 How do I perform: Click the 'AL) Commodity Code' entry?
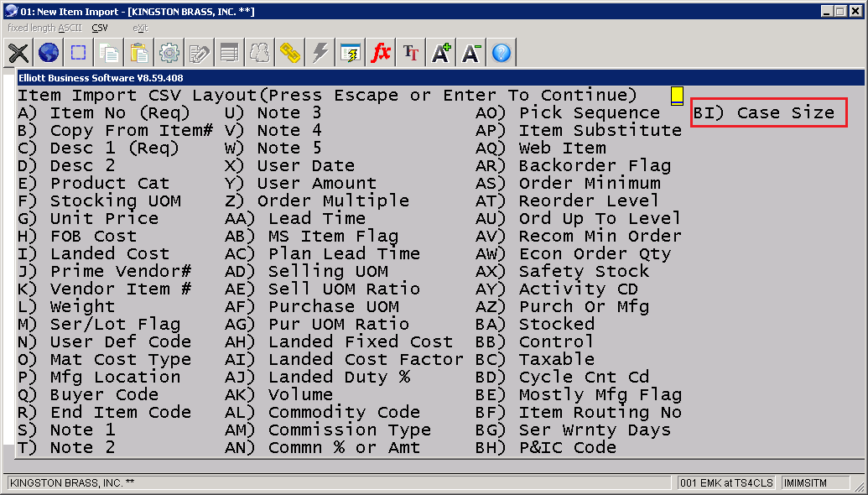pyautogui.click(x=322, y=413)
